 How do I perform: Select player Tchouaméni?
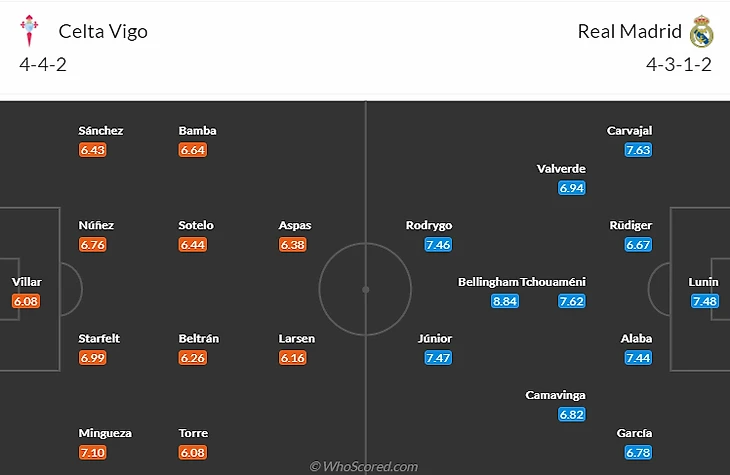[553, 282]
